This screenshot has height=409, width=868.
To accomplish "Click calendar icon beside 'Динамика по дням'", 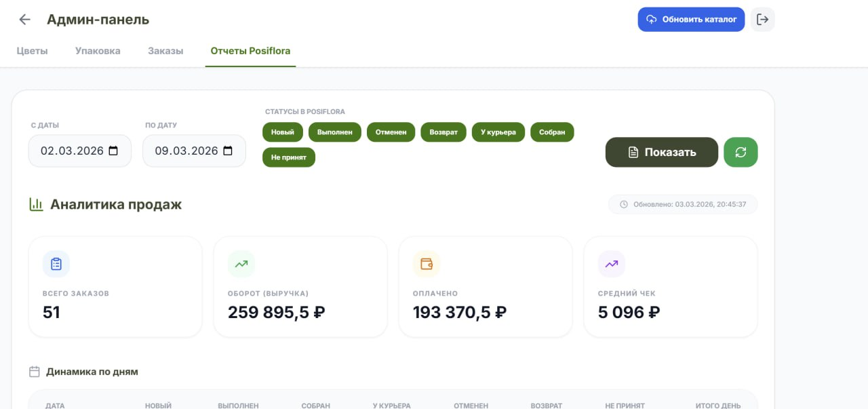I will point(35,372).
